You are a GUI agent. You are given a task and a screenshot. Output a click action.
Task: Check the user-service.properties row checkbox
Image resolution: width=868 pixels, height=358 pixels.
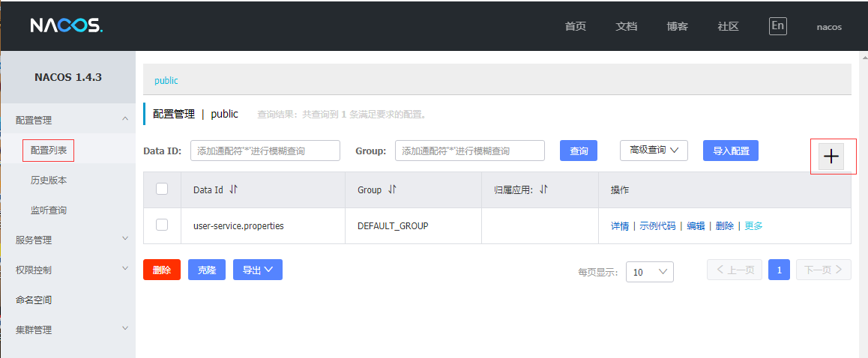[162, 225]
